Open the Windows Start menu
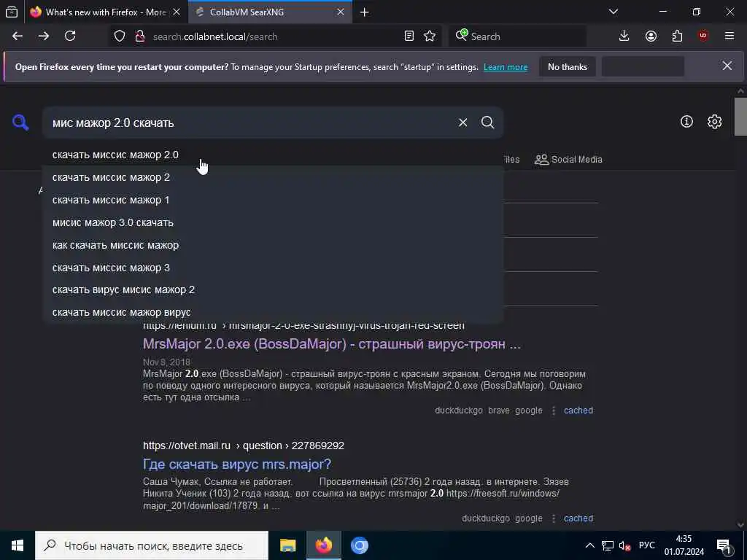The height and width of the screenshot is (560, 747). pyautogui.click(x=18, y=545)
